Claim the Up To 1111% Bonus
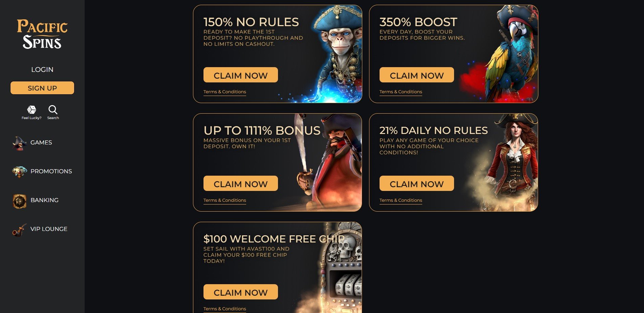This screenshot has width=644, height=313. point(241,183)
